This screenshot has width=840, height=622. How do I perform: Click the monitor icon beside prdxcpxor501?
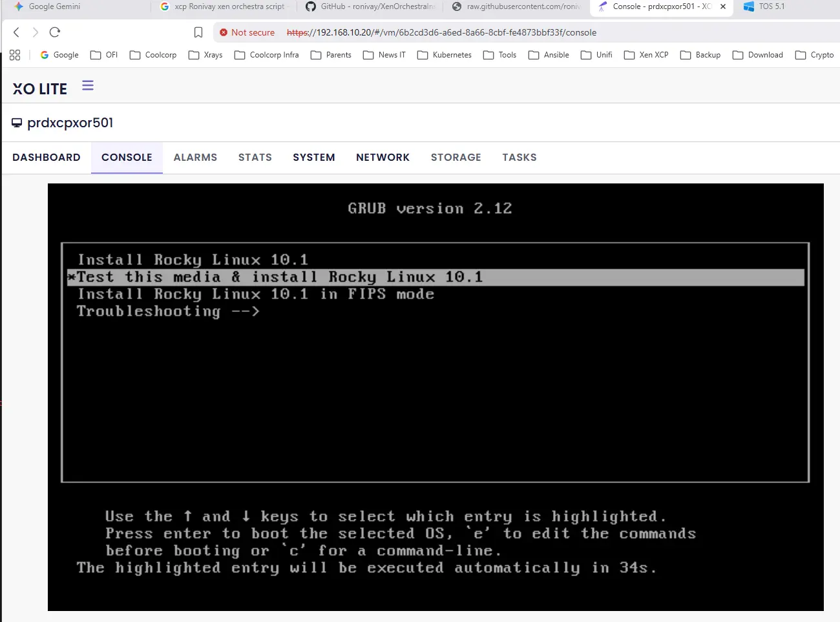tap(16, 122)
